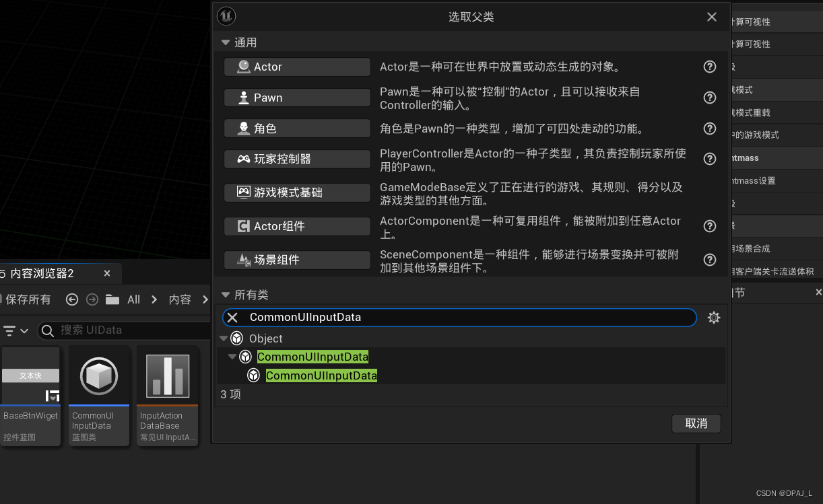Click the 取消 button
Screen dimensions: 823x504
(696, 423)
